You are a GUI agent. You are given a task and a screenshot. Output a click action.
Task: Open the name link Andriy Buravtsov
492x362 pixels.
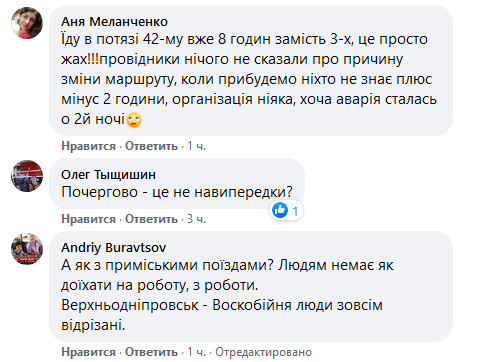coord(114,248)
